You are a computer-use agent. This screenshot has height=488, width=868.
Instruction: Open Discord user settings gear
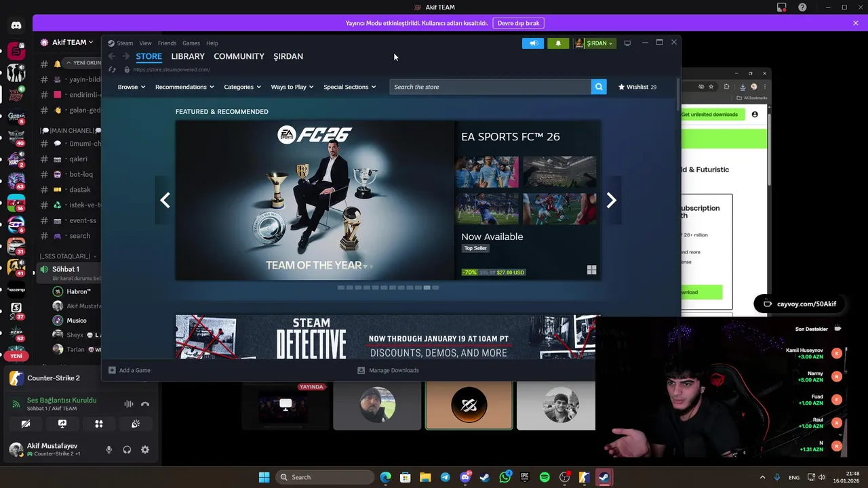tap(145, 449)
